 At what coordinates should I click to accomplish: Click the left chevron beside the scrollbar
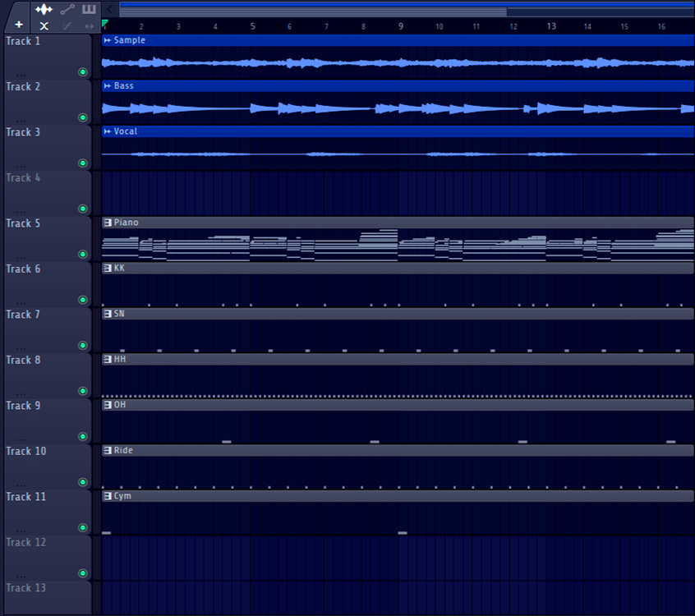tap(111, 9)
